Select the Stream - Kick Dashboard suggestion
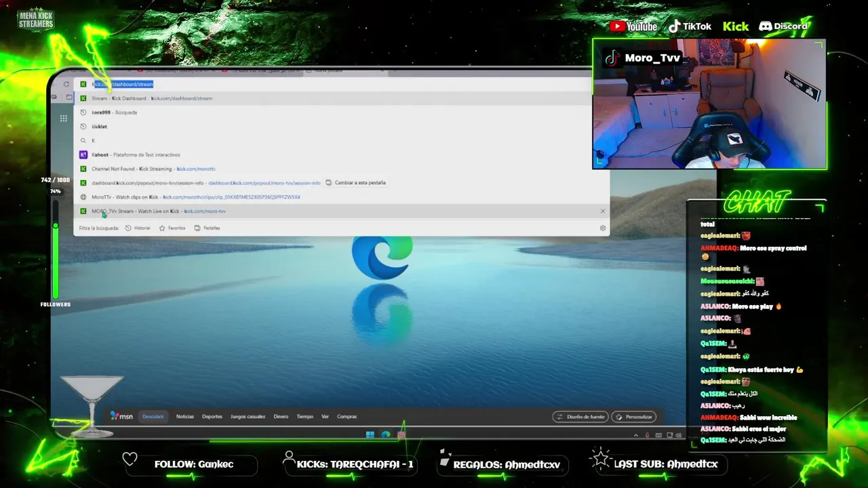 pyautogui.click(x=332, y=98)
